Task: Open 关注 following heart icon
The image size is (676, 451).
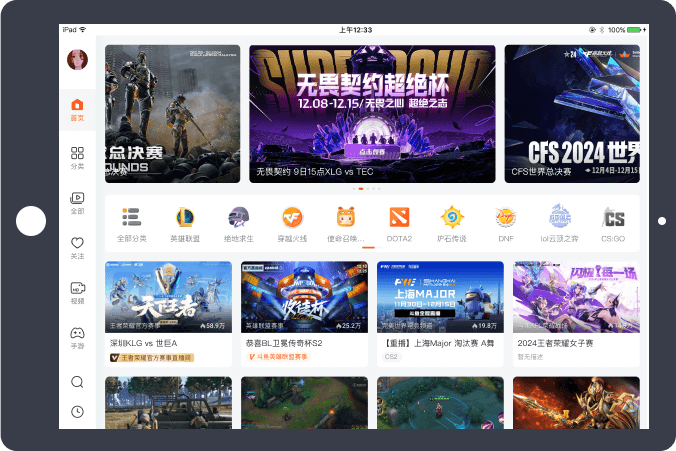Action: click(x=77, y=247)
